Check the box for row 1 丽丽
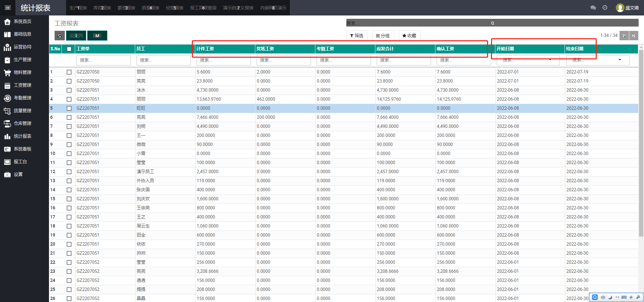This screenshot has height=302, width=644. [x=69, y=72]
